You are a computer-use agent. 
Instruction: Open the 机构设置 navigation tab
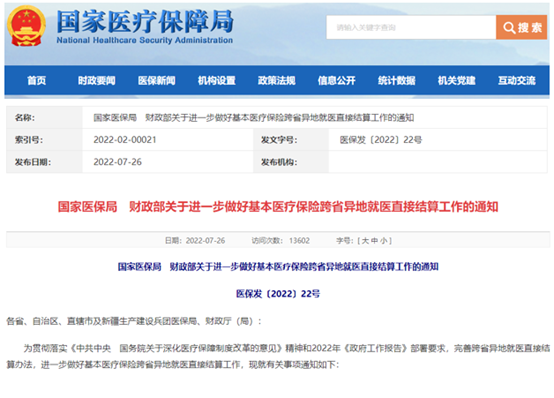coord(217,81)
